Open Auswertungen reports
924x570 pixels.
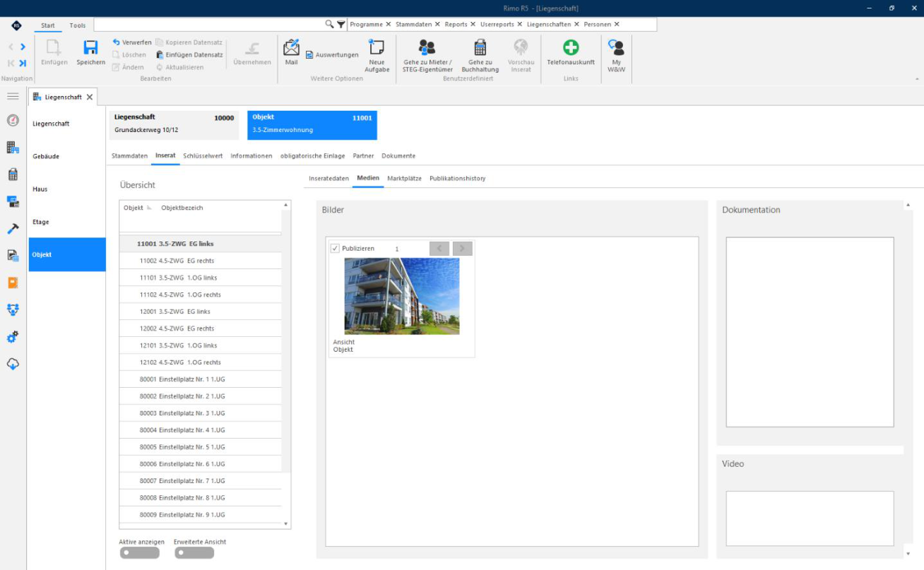[x=332, y=54]
